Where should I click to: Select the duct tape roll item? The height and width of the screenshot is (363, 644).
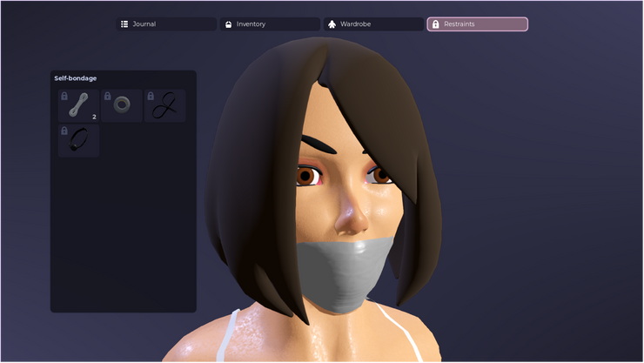point(122,106)
